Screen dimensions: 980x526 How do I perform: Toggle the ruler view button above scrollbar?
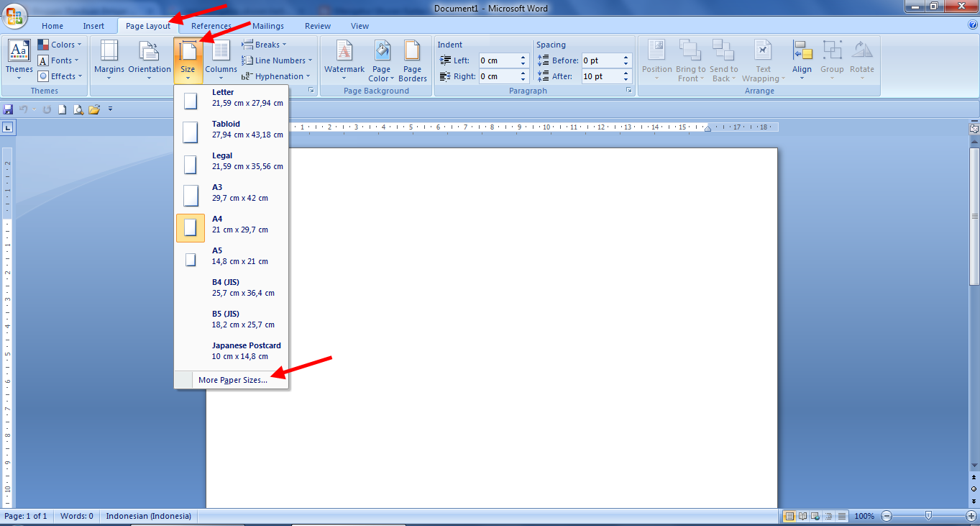point(974,128)
